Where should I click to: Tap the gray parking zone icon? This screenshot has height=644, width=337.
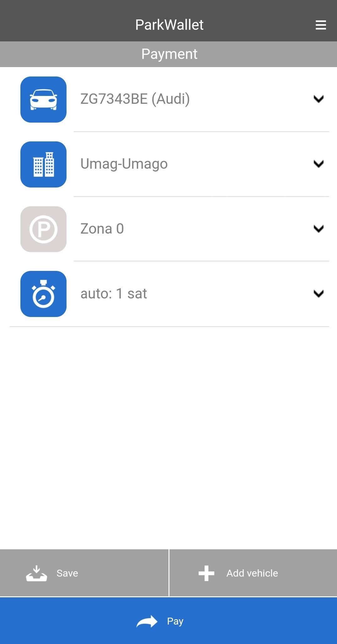coord(43,229)
